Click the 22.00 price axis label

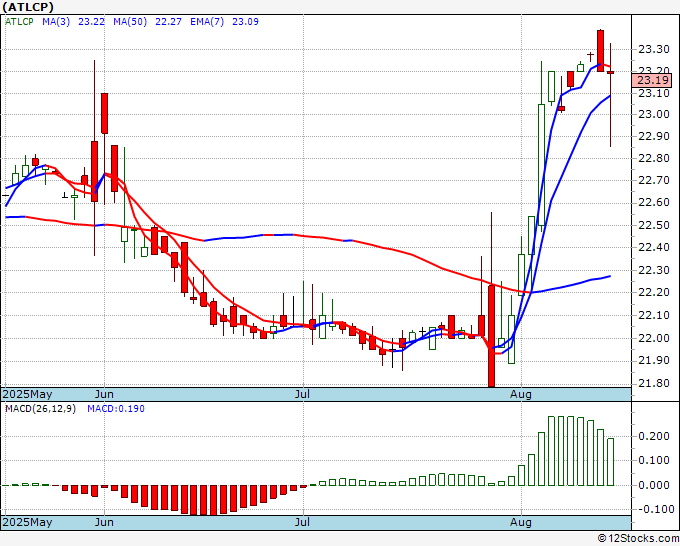click(x=654, y=338)
